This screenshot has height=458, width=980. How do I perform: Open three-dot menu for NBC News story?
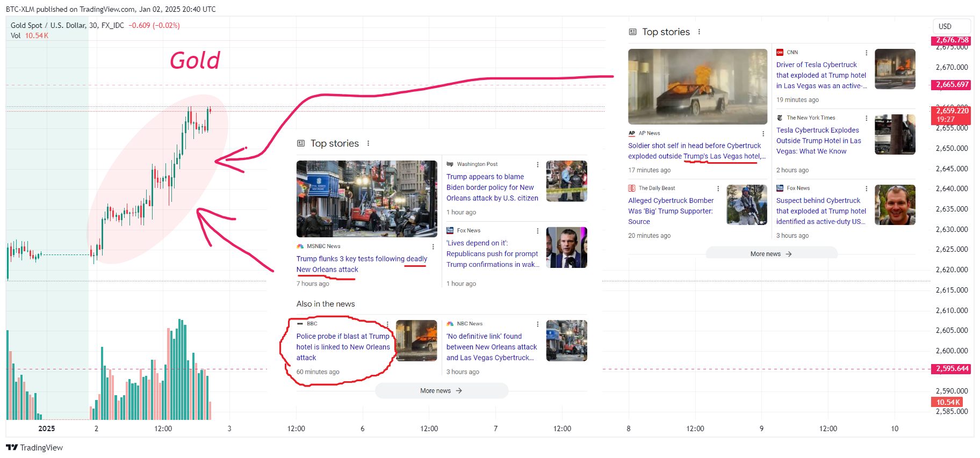tap(537, 324)
